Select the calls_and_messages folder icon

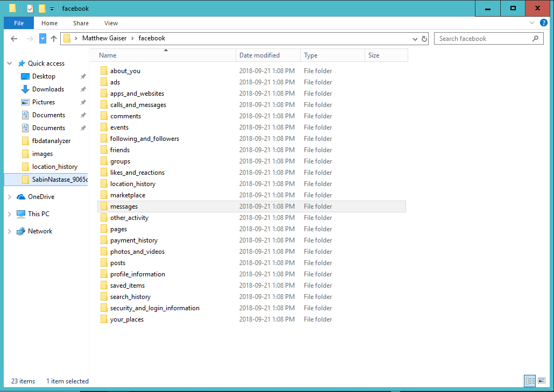pos(104,104)
